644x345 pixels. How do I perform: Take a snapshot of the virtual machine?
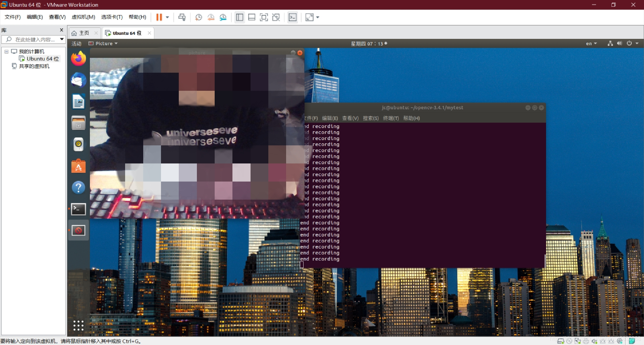click(x=199, y=17)
